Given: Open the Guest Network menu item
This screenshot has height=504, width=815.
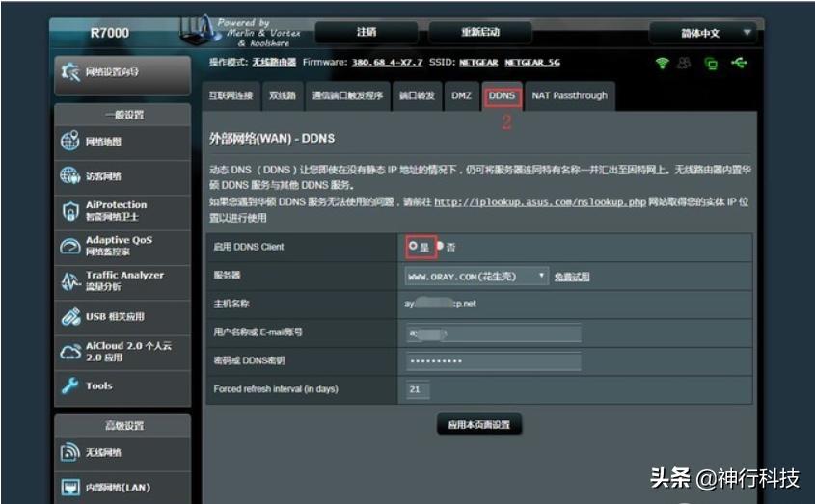Looking at the screenshot, I should click(x=122, y=176).
